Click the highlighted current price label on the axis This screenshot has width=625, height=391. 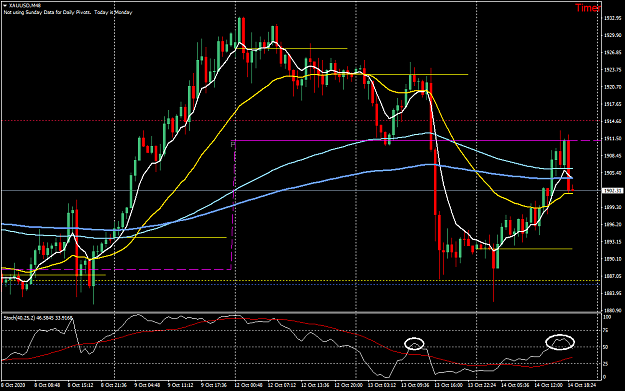pos(613,191)
